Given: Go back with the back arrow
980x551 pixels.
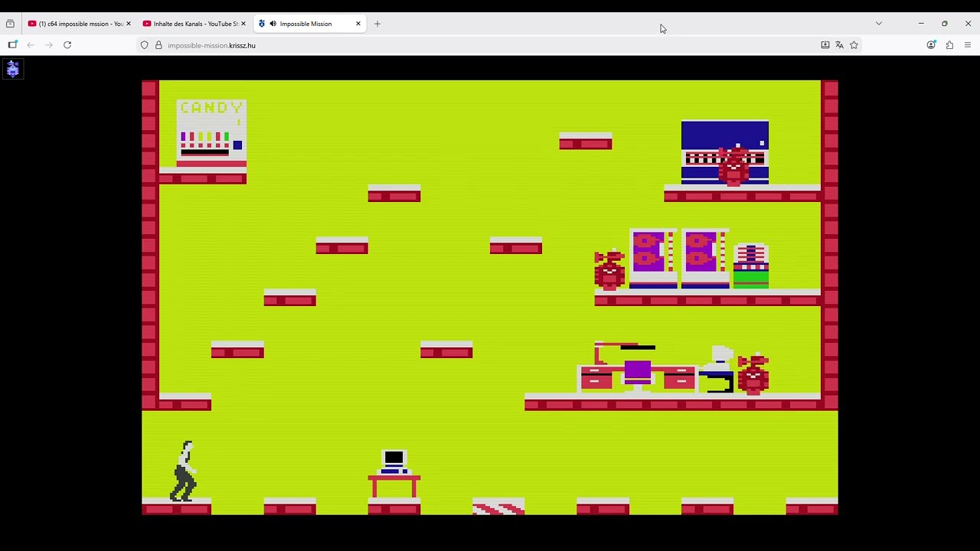Looking at the screenshot, I should 31,45.
